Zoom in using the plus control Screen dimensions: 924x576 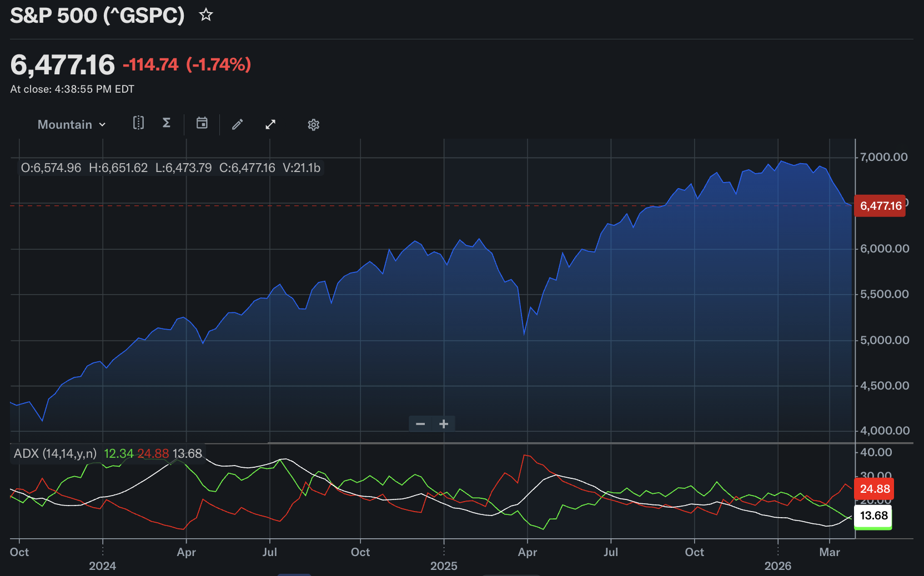click(x=444, y=423)
